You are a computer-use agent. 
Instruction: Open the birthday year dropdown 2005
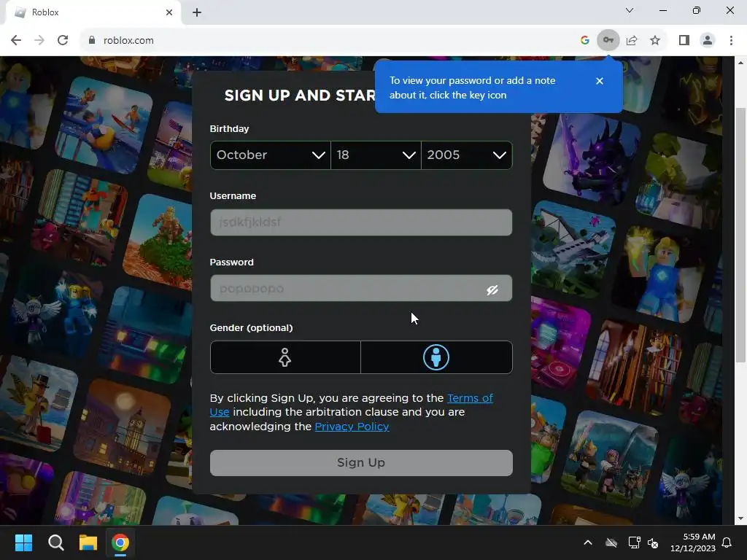(466, 155)
